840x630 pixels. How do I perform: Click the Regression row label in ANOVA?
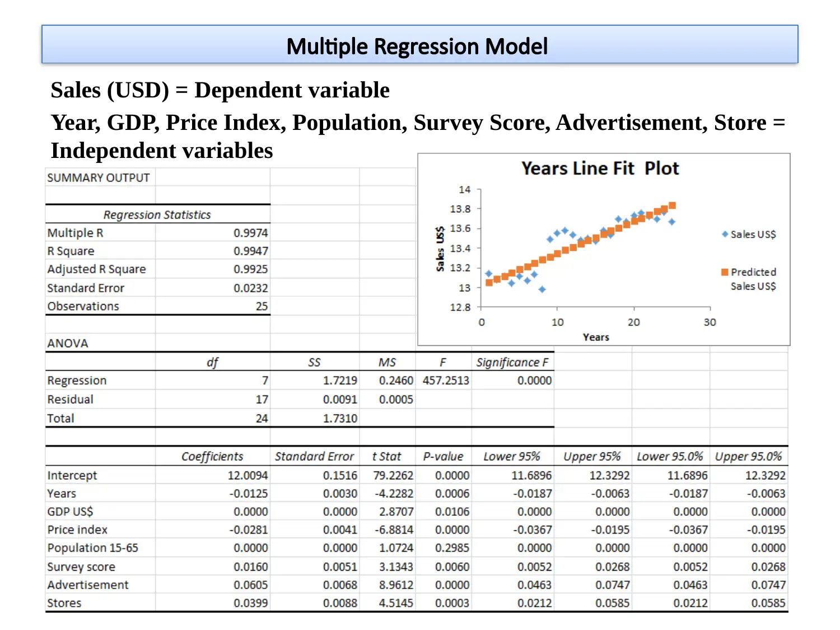point(77,381)
